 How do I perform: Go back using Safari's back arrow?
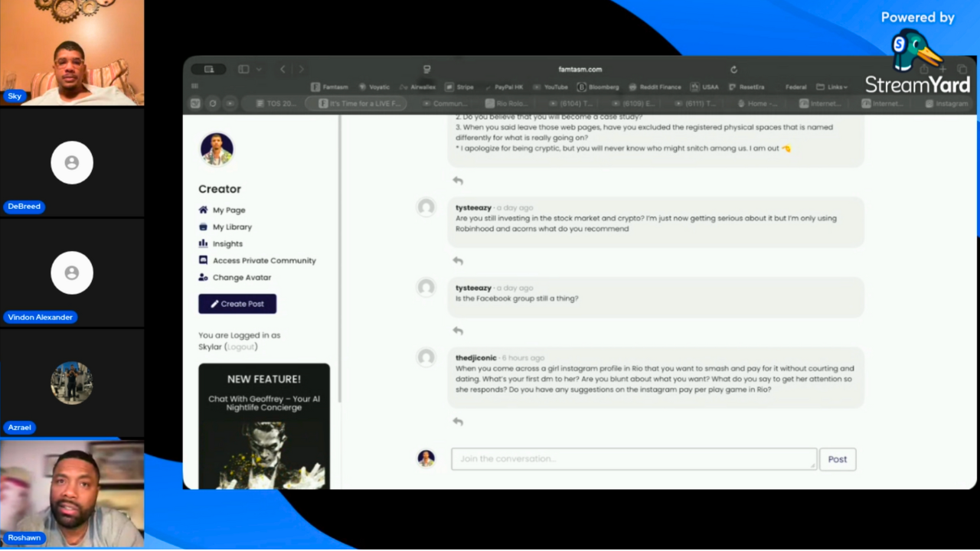(283, 70)
